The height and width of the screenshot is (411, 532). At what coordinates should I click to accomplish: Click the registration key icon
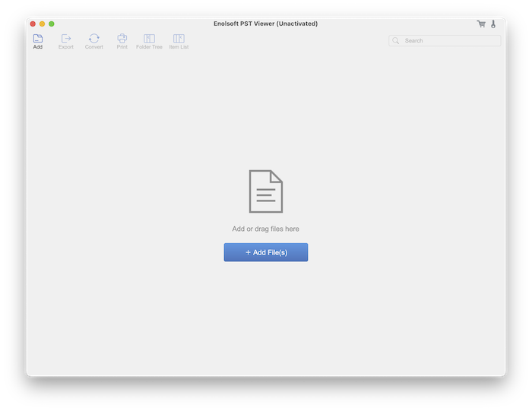tap(493, 24)
